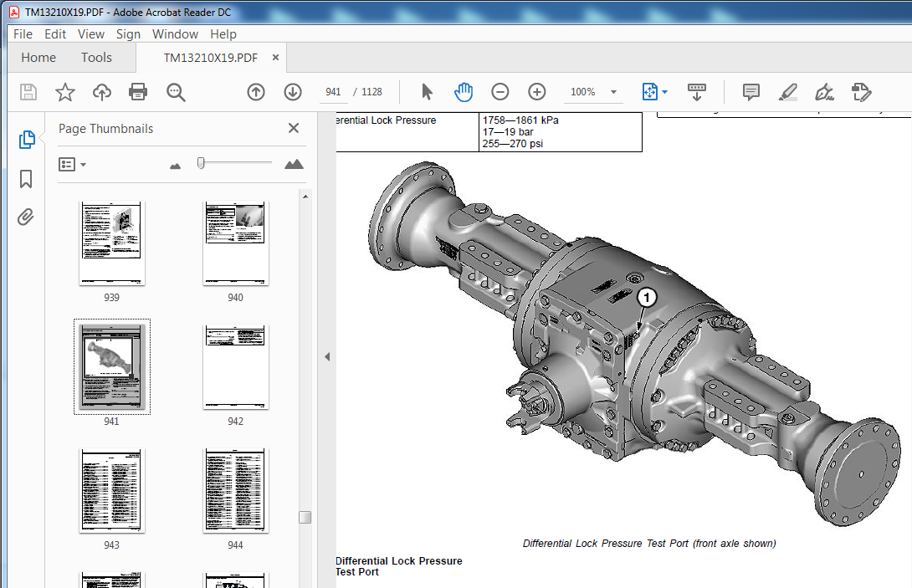Open the Sign menu
This screenshot has width=912, height=588.
(x=128, y=34)
